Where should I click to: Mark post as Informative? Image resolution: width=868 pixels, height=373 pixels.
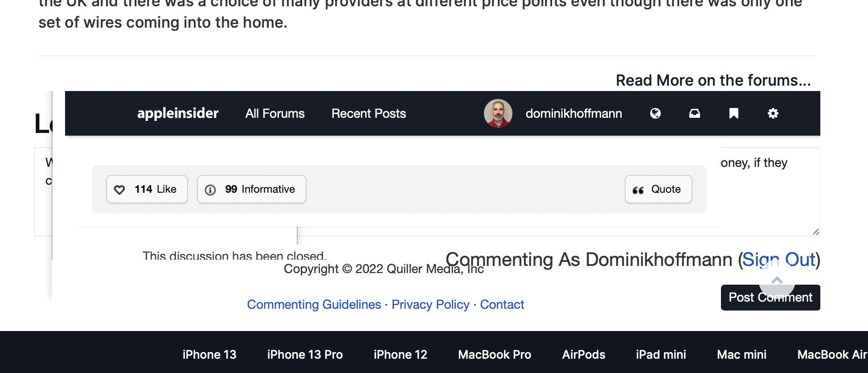point(251,189)
